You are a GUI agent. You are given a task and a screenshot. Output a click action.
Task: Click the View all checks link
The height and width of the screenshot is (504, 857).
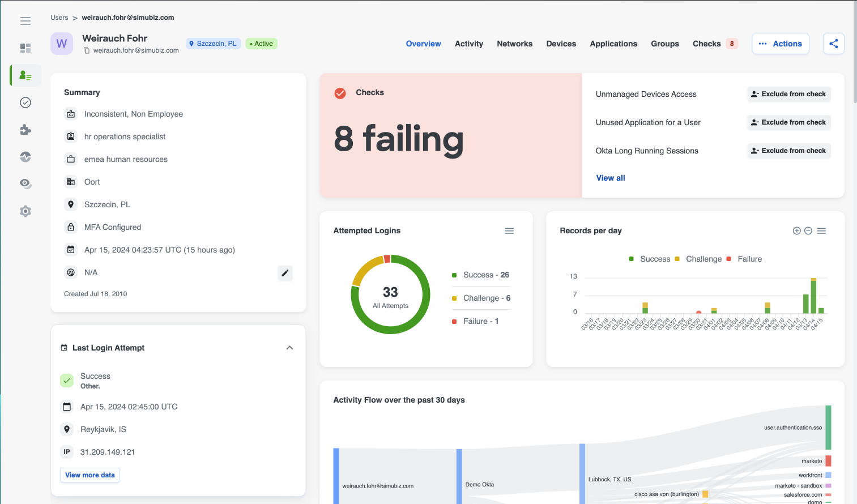pos(610,178)
